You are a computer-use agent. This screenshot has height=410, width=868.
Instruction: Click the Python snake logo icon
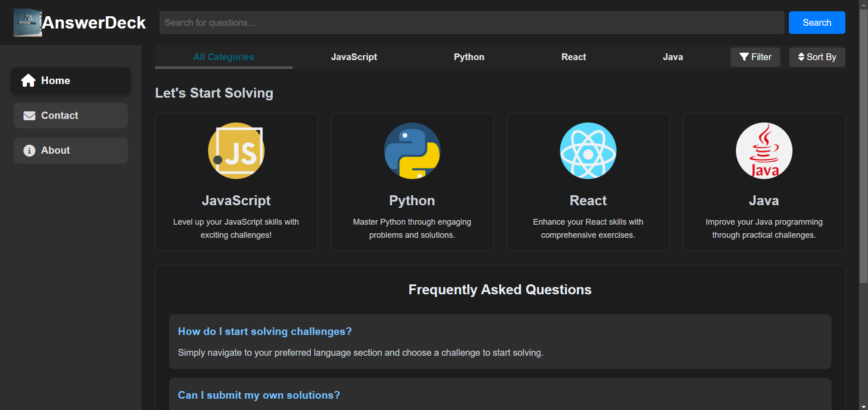pos(412,151)
